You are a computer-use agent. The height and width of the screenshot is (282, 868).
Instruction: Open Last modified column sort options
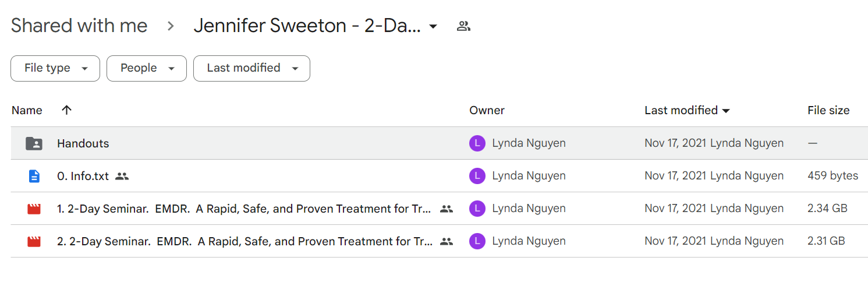(x=688, y=110)
